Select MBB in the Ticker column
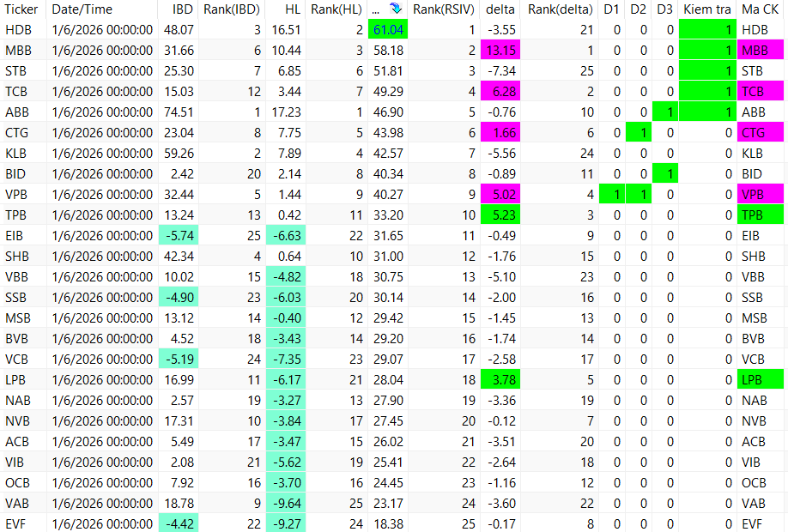Viewport: 788px width, 532px height. point(19,51)
